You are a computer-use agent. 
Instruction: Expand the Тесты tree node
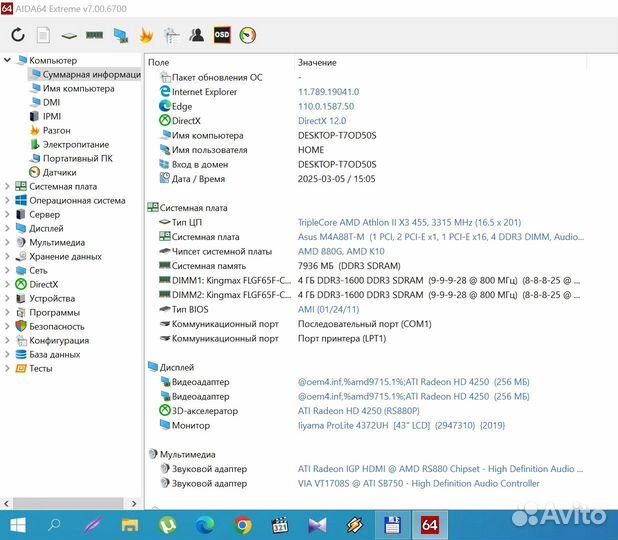(7, 368)
